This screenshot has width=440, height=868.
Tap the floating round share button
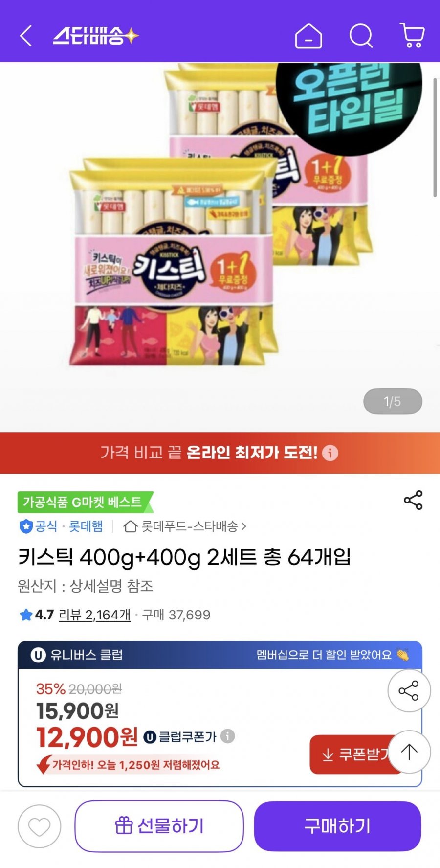tap(409, 691)
